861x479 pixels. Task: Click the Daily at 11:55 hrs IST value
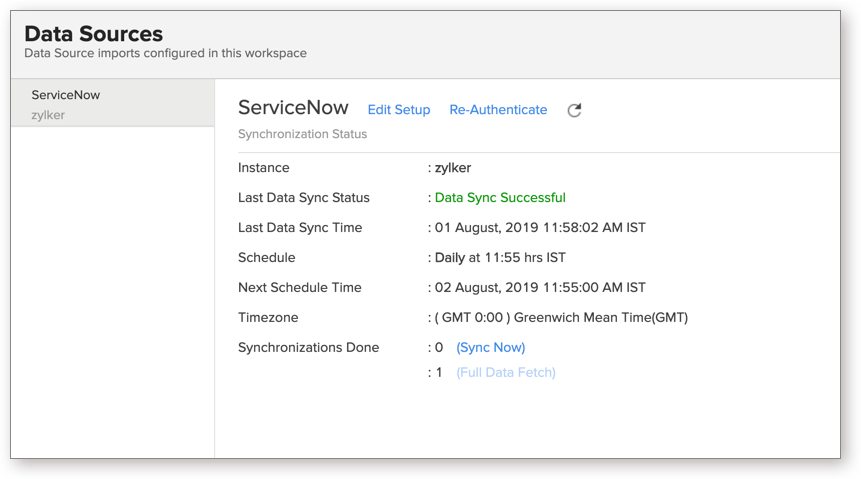[500, 258]
